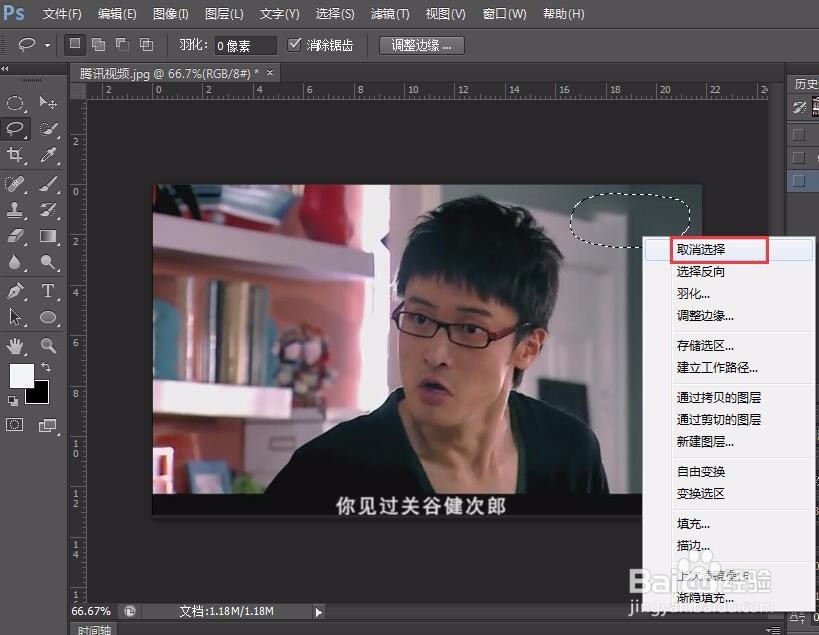Open Lasso tool preset picker dropdown
Image resolution: width=819 pixels, height=635 pixels.
coord(47,45)
